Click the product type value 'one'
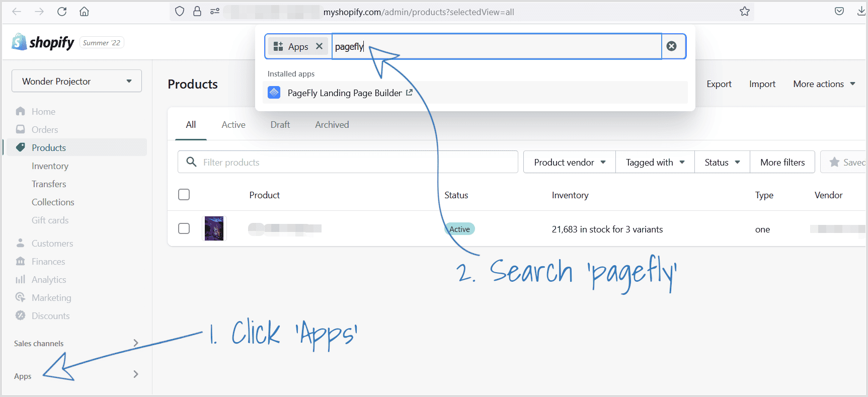Viewport: 868px width, 397px height. click(762, 229)
